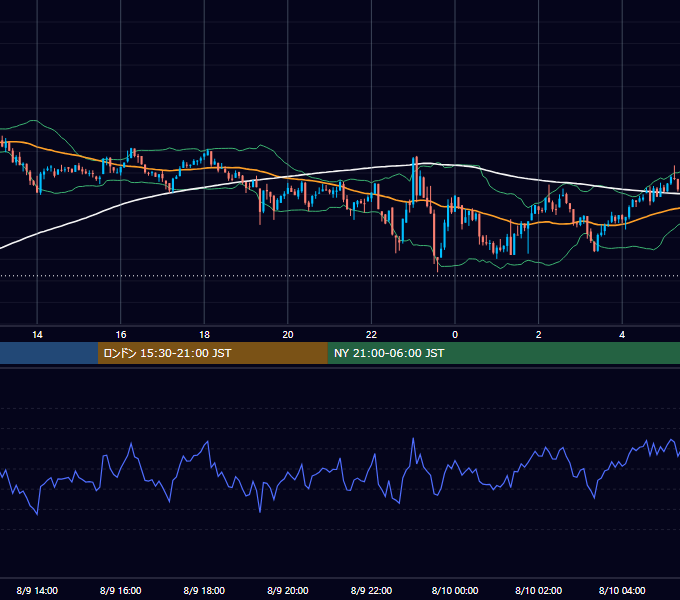Click the 8/9 14:00 label on oscillator axis

pos(37,590)
